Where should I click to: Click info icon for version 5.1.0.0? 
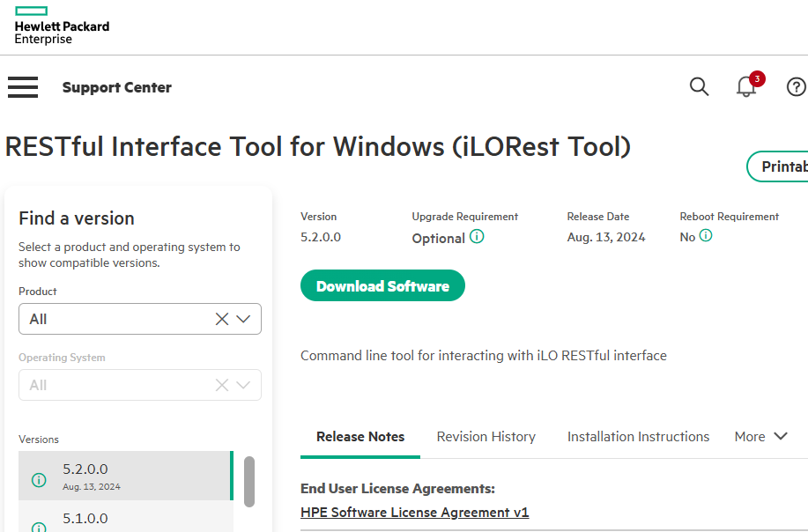tap(39, 528)
